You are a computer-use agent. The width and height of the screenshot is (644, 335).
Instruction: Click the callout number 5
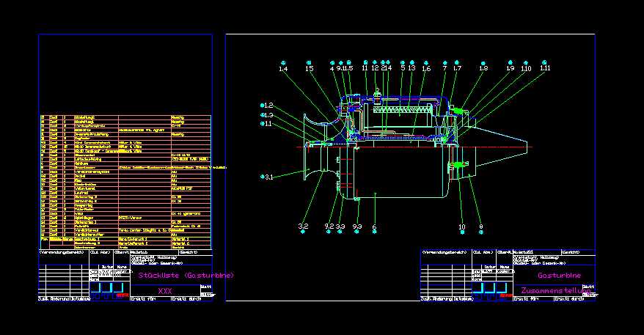403,68
